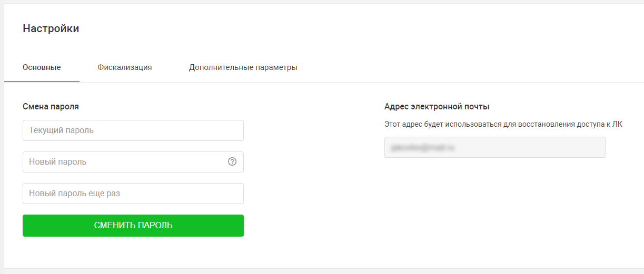This screenshot has width=644, height=274.
Task: Focus the Новый пароль input field
Action: (x=133, y=162)
